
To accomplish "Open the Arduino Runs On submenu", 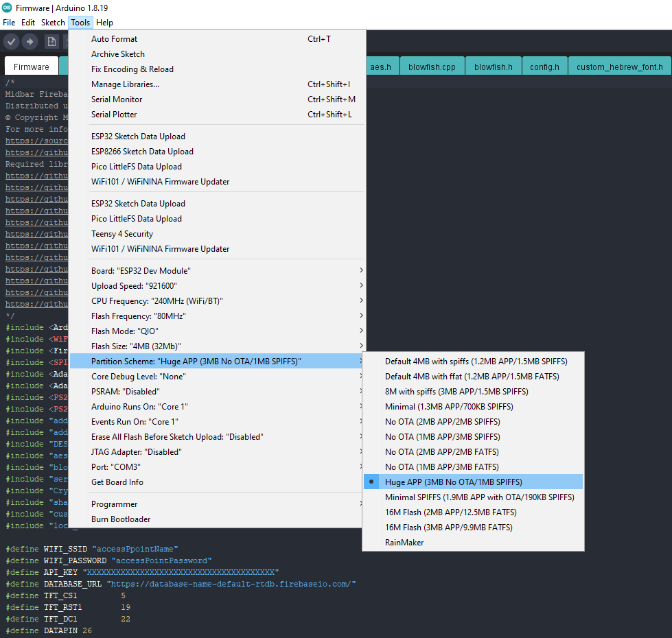I will tap(218, 406).
